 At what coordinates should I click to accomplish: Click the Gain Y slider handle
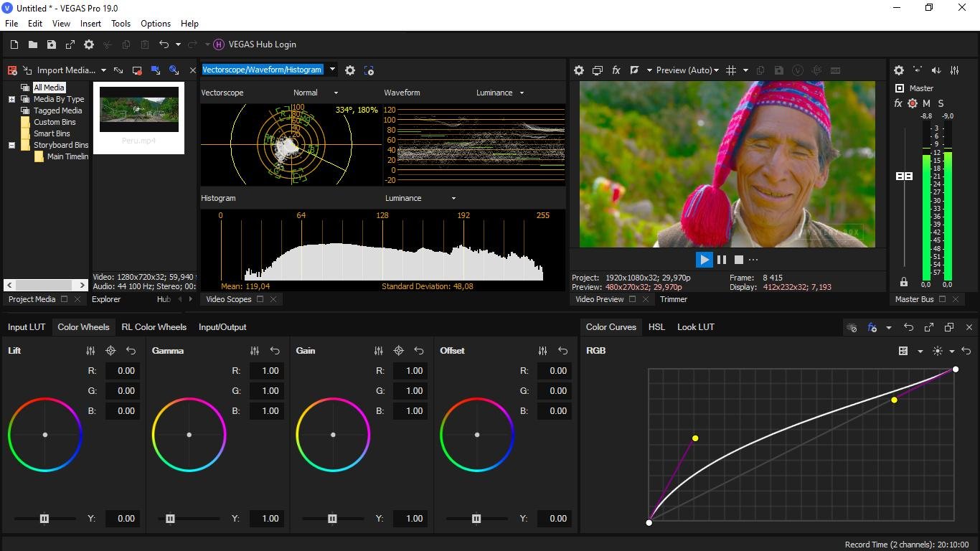[x=332, y=518]
